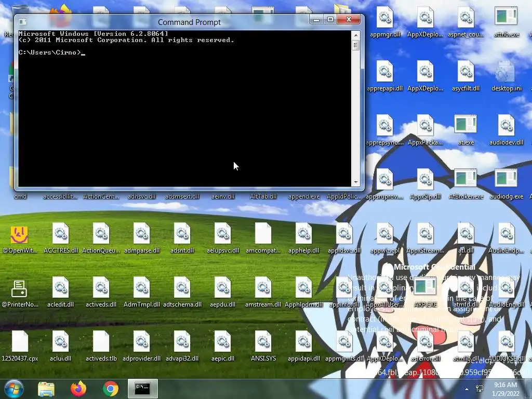Open the network tray icon

(480, 389)
